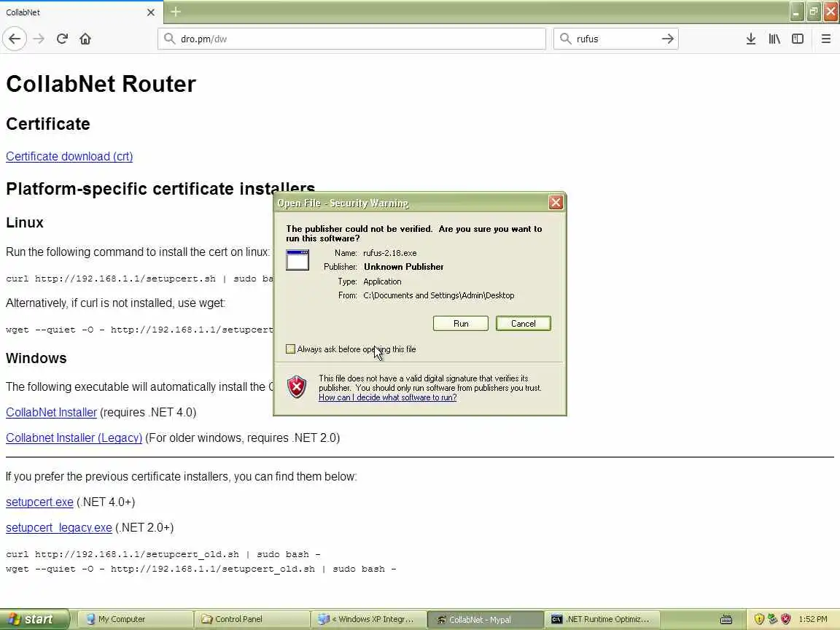Click the yellow security shield tray icon
The height and width of the screenshot is (630, 840).
coord(758,619)
